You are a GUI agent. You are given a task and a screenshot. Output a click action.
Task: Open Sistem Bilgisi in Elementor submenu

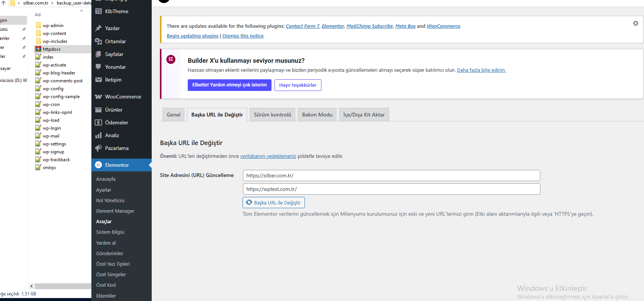[110, 232]
